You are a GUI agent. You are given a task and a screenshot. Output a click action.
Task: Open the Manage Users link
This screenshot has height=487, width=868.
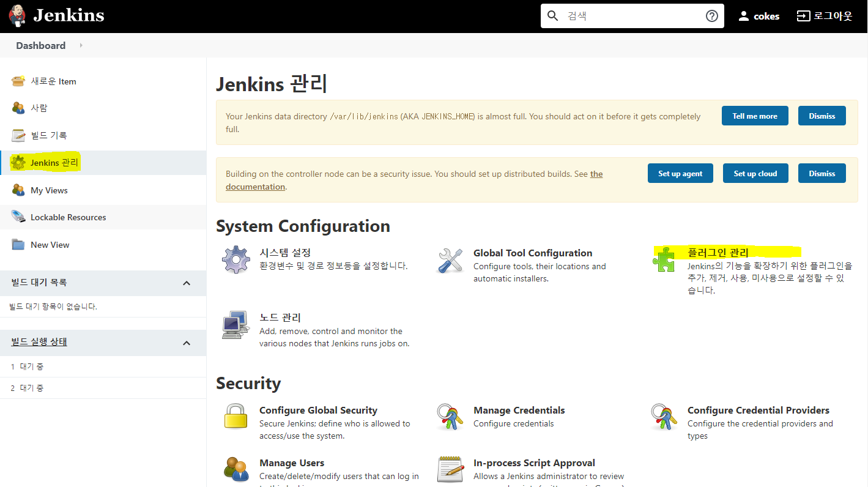point(292,463)
